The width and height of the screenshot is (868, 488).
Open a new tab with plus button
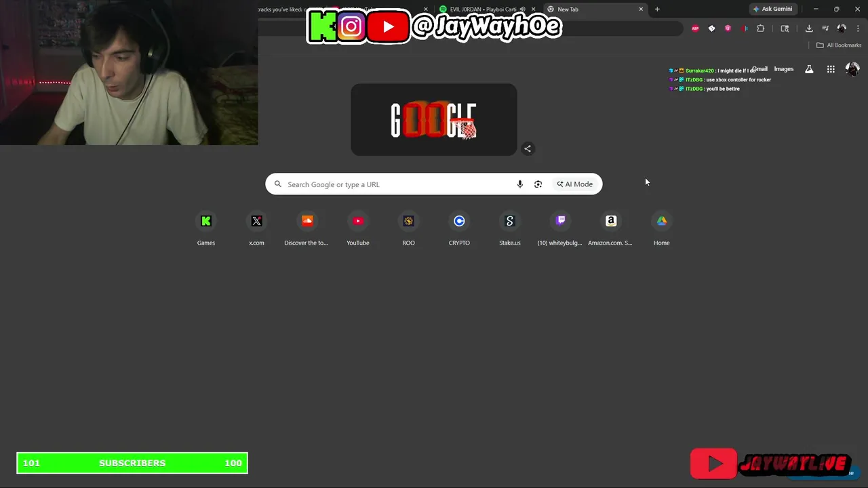pyautogui.click(x=657, y=9)
